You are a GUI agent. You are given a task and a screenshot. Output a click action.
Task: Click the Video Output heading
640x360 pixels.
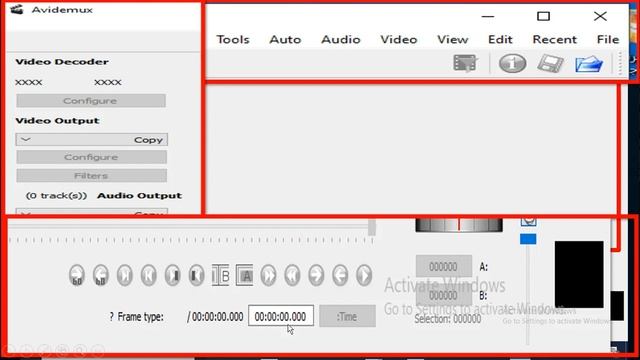(x=57, y=121)
